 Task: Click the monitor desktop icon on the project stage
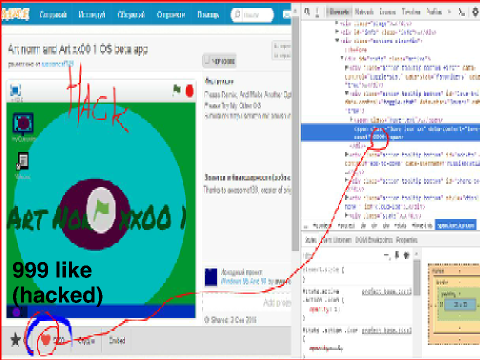[23, 124]
